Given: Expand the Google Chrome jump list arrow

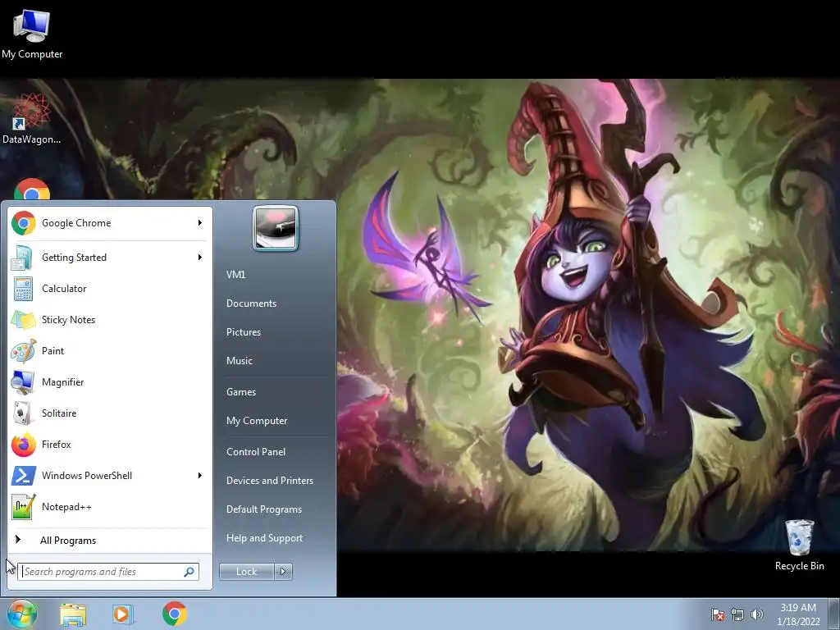Looking at the screenshot, I should point(200,223).
